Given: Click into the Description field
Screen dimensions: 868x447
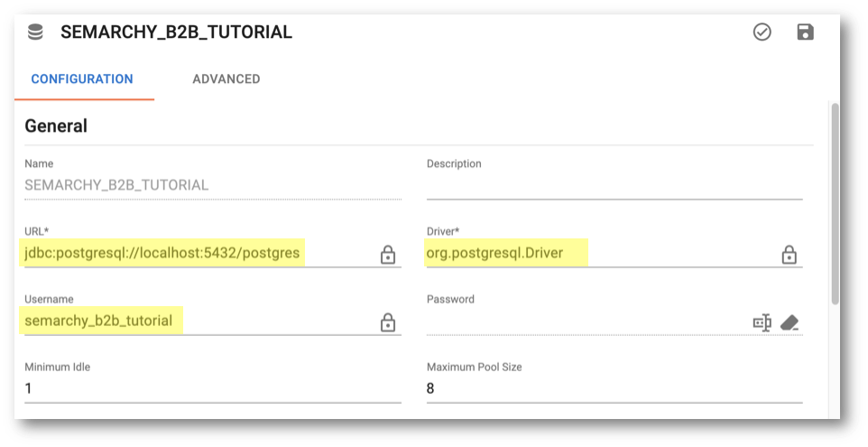Looking at the screenshot, I should pyautogui.click(x=614, y=185).
